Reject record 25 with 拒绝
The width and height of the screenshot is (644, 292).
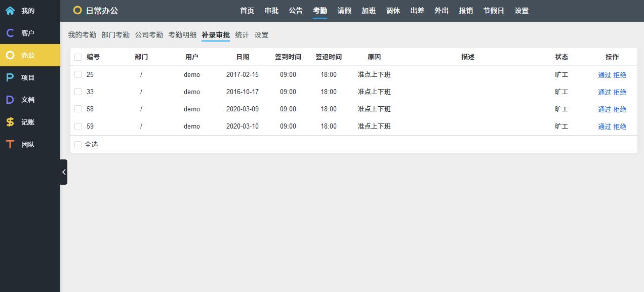(x=620, y=75)
